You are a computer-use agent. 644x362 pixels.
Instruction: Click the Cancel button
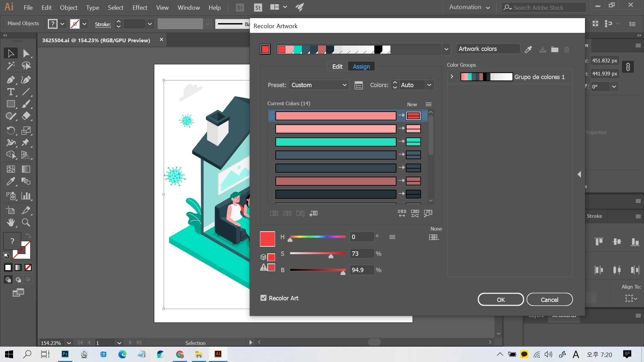(x=549, y=300)
